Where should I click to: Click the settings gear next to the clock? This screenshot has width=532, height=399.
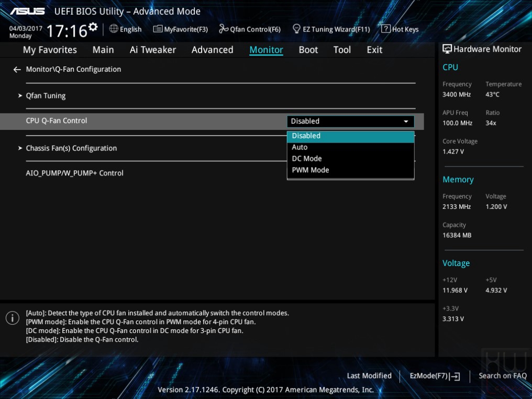[x=93, y=27]
